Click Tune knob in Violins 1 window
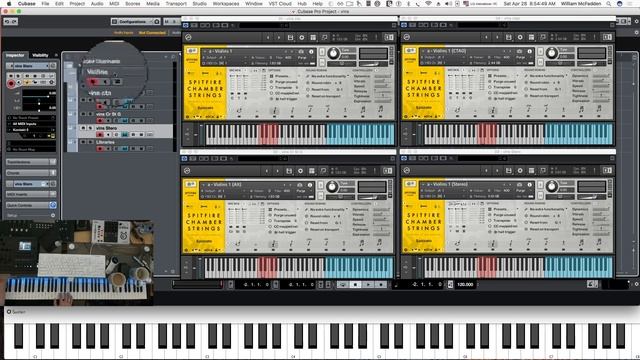The width and height of the screenshot is (640, 360). point(333,53)
